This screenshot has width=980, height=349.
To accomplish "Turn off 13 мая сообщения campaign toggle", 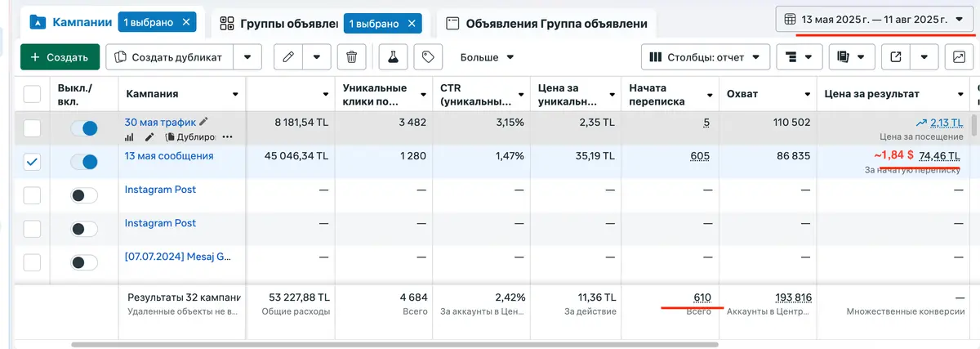I will (x=84, y=162).
